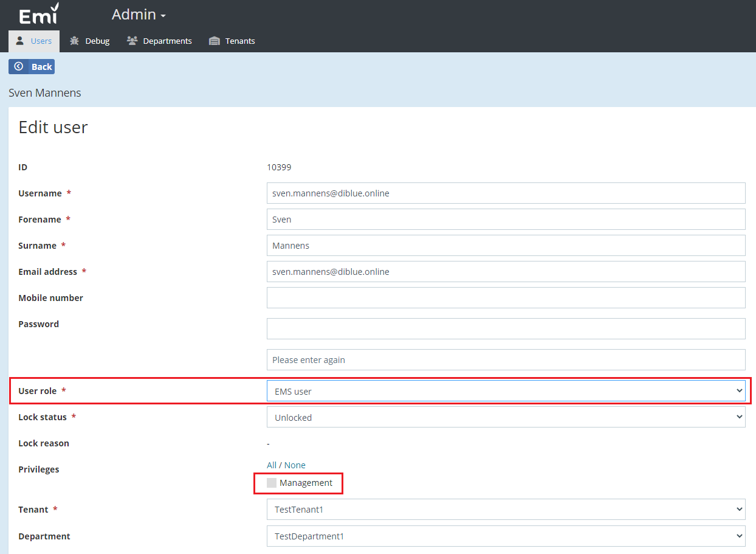Focus the Password input field

(506, 328)
